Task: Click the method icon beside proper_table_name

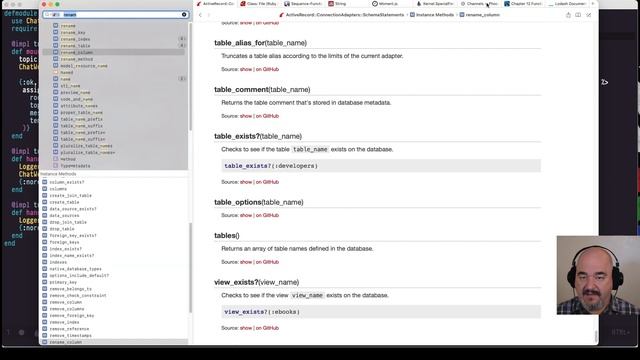Action: (x=56, y=112)
